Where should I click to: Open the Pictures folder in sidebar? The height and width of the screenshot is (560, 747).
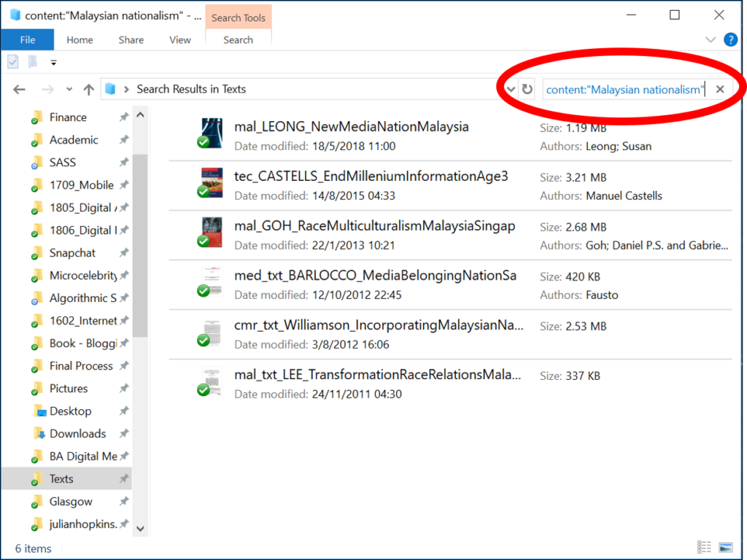click(68, 389)
